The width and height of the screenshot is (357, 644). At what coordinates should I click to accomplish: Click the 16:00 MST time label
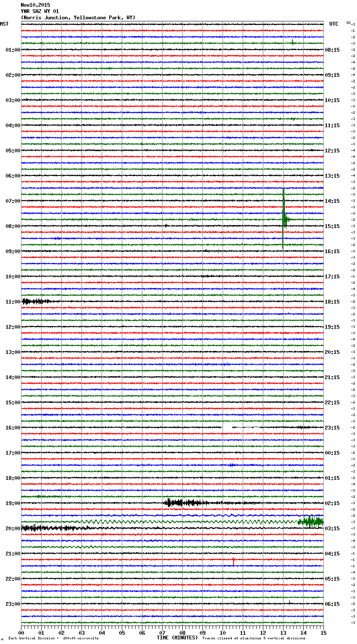tap(13, 428)
